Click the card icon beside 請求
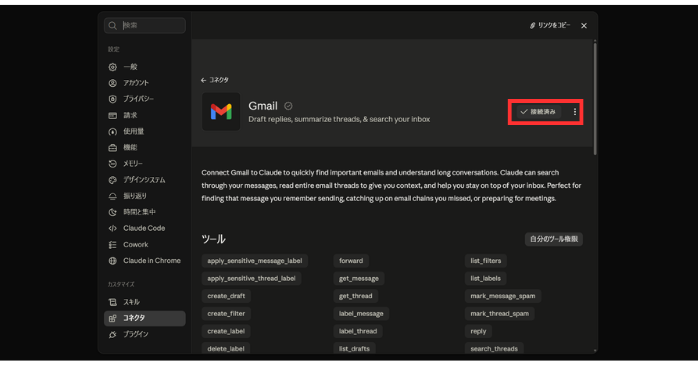 [113, 115]
